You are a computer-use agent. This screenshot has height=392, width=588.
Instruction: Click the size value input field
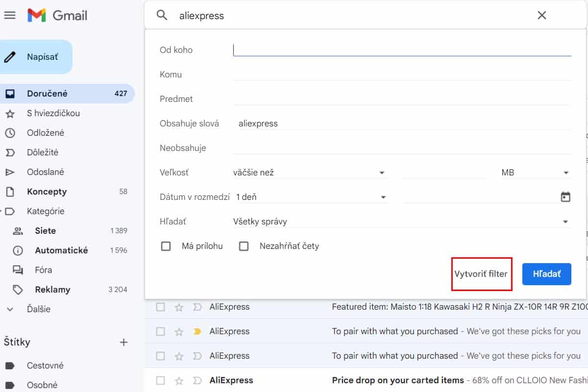click(x=444, y=172)
